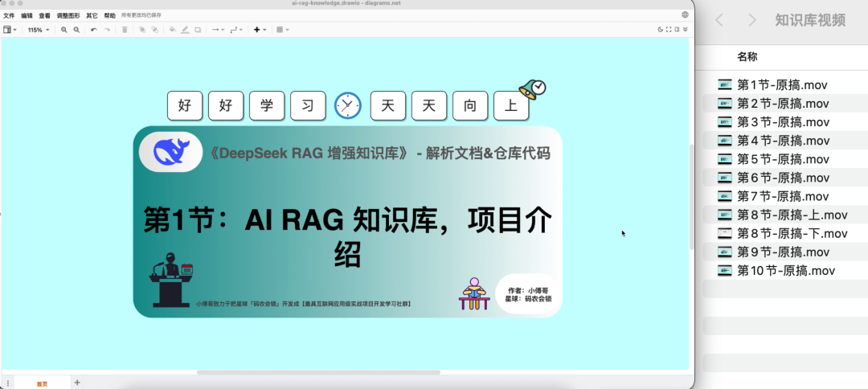Open the waypoints connector style dropdown

coord(235,30)
